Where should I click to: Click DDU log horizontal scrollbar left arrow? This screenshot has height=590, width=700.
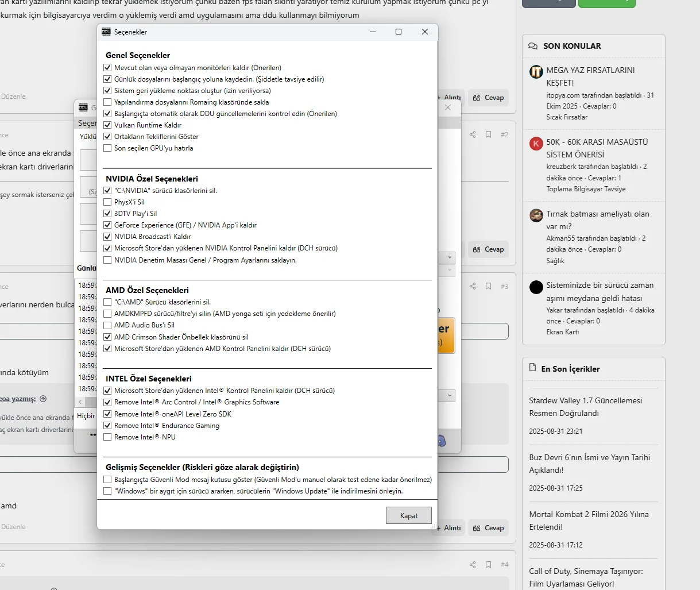pos(80,402)
